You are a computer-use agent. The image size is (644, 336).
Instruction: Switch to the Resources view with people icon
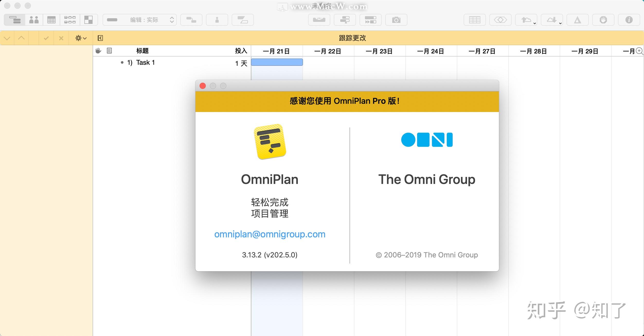click(x=34, y=20)
